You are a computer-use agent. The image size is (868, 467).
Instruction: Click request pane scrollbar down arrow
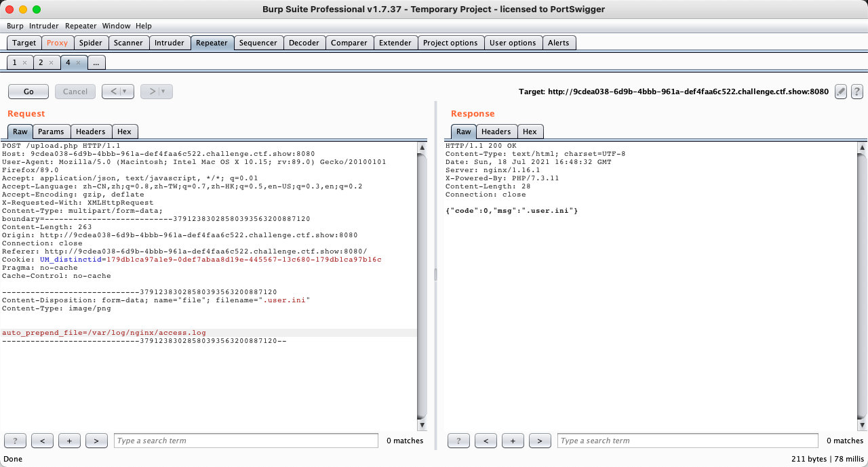coord(422,425)
